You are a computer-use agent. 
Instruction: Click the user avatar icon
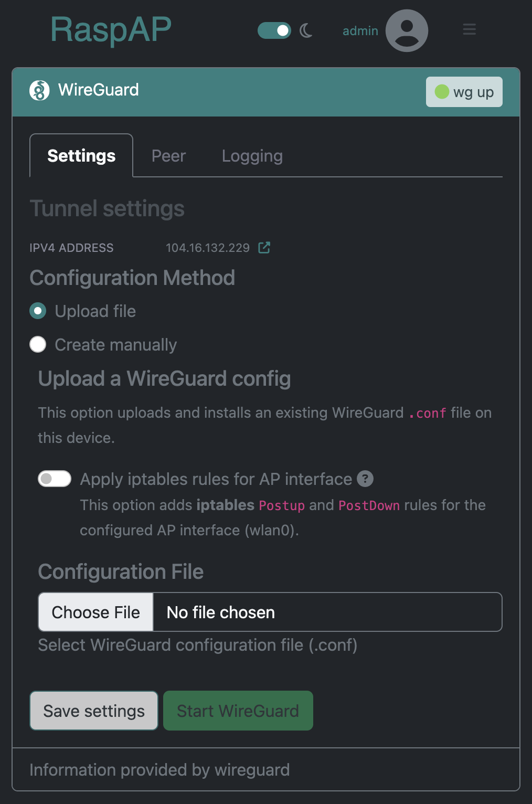(x=407, y=30)
